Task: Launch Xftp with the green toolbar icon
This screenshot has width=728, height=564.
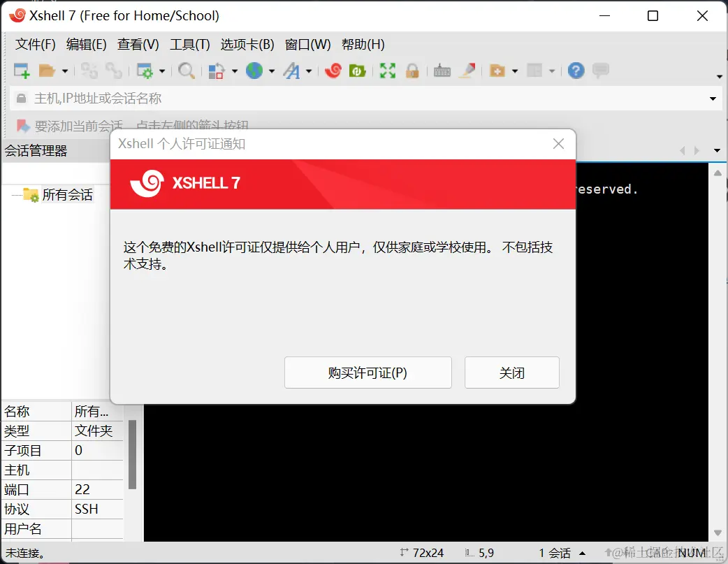Action: click(x=358, y=71)
